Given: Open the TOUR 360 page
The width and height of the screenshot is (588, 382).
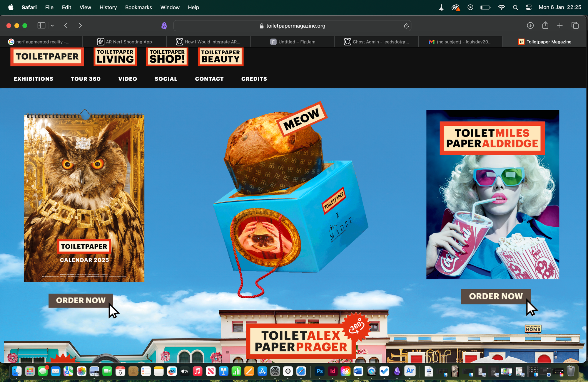Looking at the screenshot, I should (x=86, y=79).
